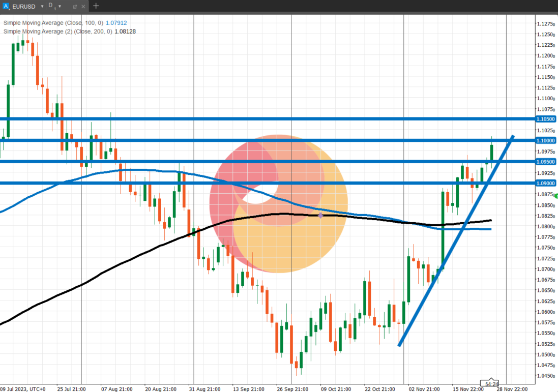Select the Simple Moving Average (2) (Close, 200, 0) label

57,32
